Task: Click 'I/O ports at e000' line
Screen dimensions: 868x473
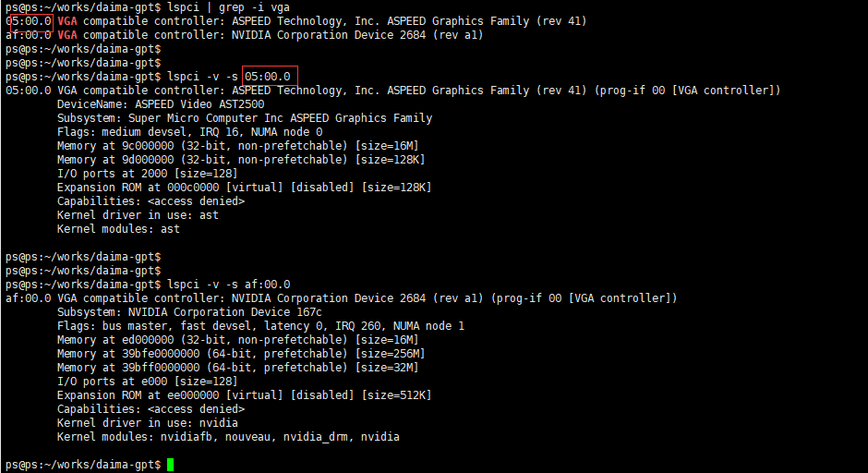Action: [x=147, y=382]
